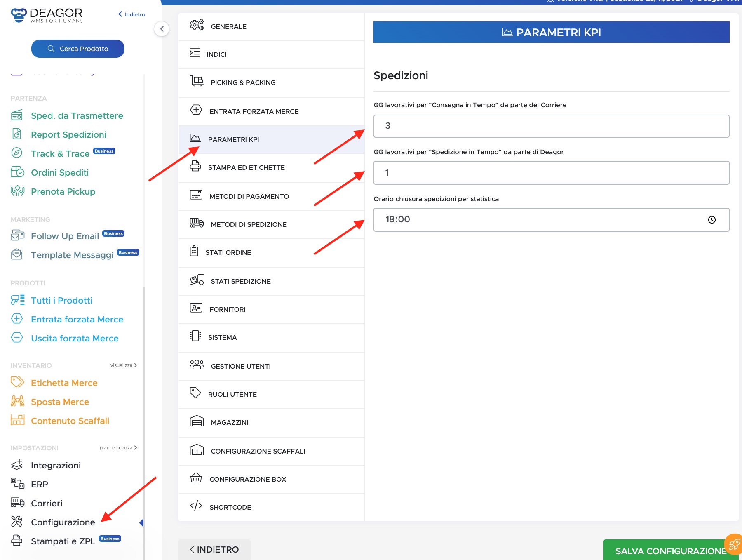Select the PARAMETRI KPI menu item

pyautogui.click(x=271, y=139)
